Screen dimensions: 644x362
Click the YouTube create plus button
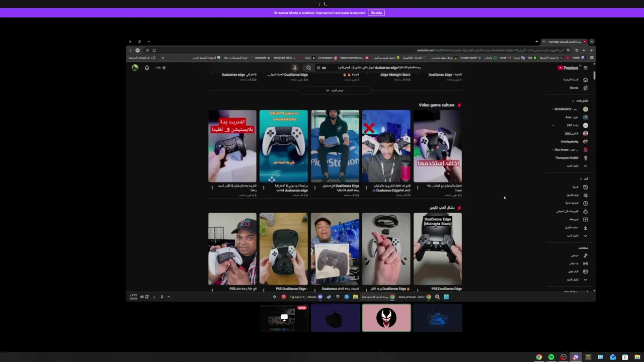[x=160, y=68]
